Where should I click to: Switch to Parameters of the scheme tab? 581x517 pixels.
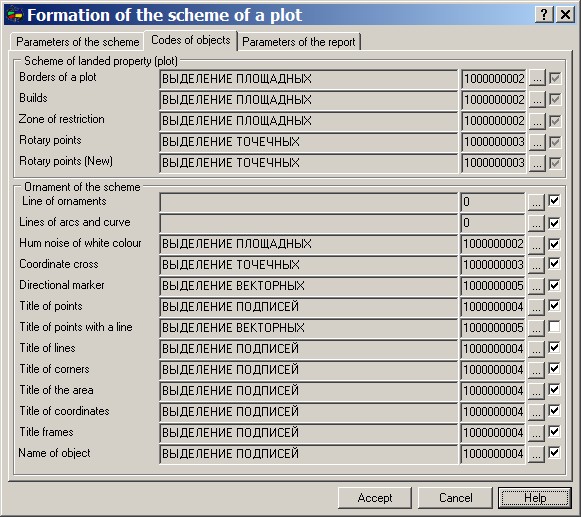77,42
